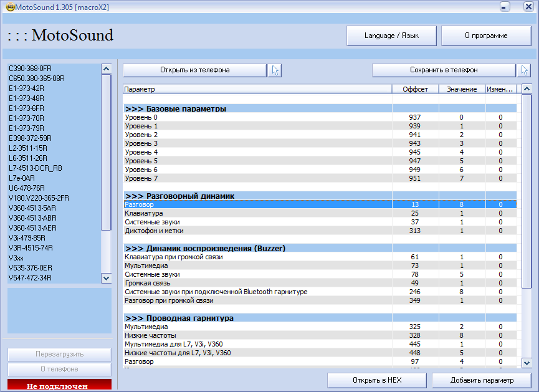Click the MotoSound title bar app icon
The image size is (539, 392).
(11, 7)
